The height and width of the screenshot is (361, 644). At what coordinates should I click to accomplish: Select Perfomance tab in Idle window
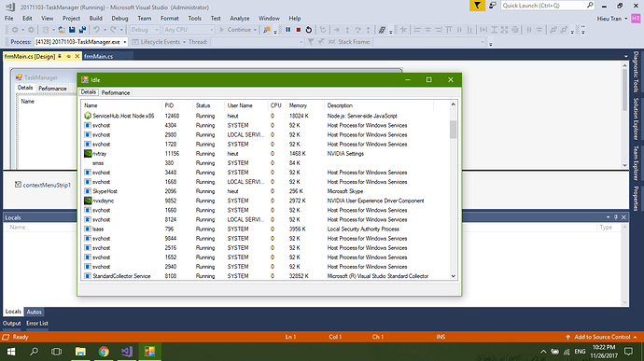coord(116,93)
